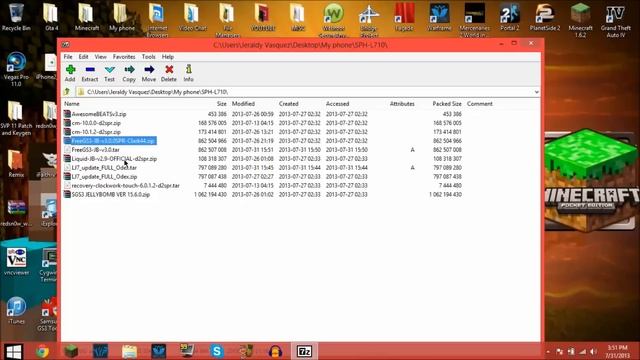The width and height of the screenshot is (640, 360).
Task: Click the Copy toolbar icon
Action: tap(129, 73)
